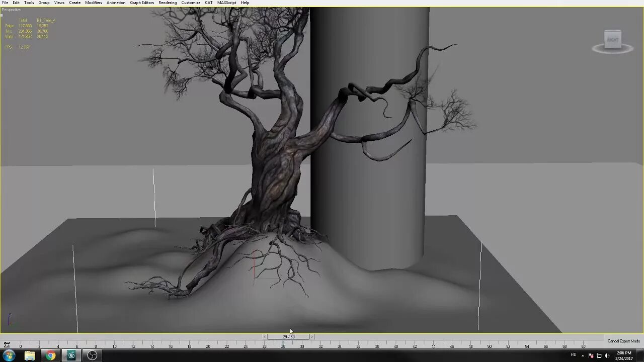Viewport: 644px width, 362px height.
Task: Open OBS Studio from the taskbar
Action: point(92,355)
